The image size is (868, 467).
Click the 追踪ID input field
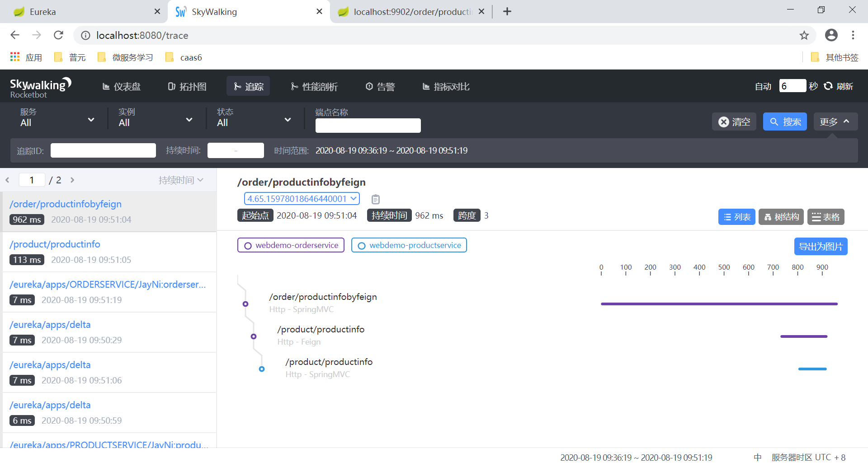click(x=103, y=150)
